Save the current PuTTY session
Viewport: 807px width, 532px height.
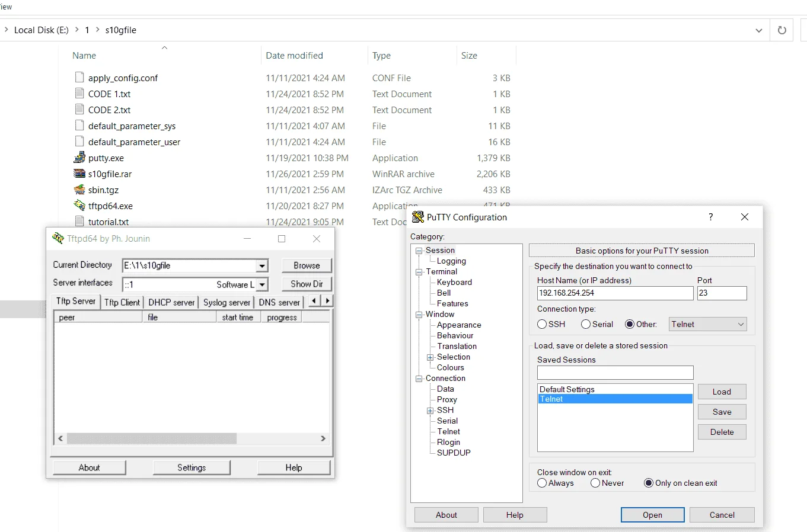(x=722, y=412)
